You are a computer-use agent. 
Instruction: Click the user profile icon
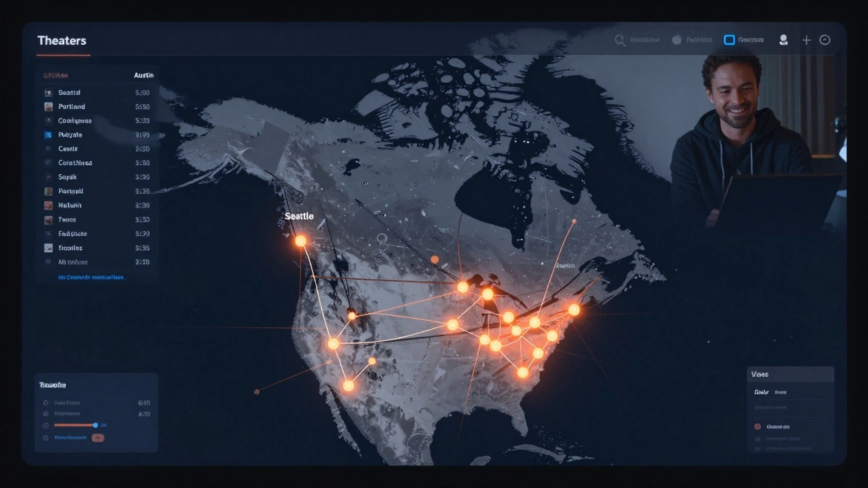pos(783,40)
